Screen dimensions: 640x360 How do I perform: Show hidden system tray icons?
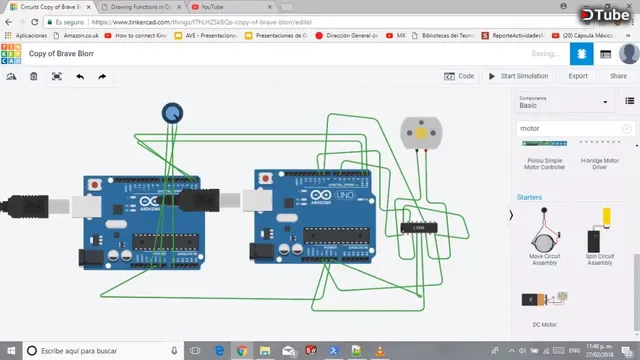511,351
